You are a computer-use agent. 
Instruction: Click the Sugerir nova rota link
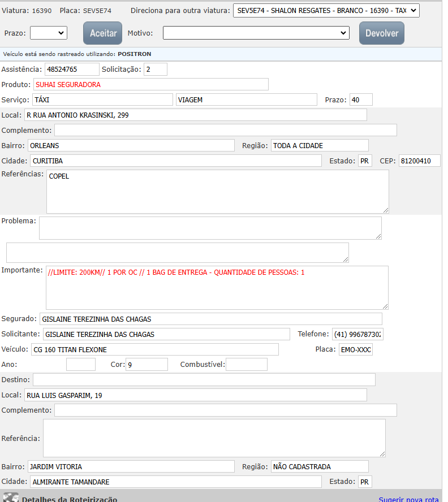click(x=408, y=499)
